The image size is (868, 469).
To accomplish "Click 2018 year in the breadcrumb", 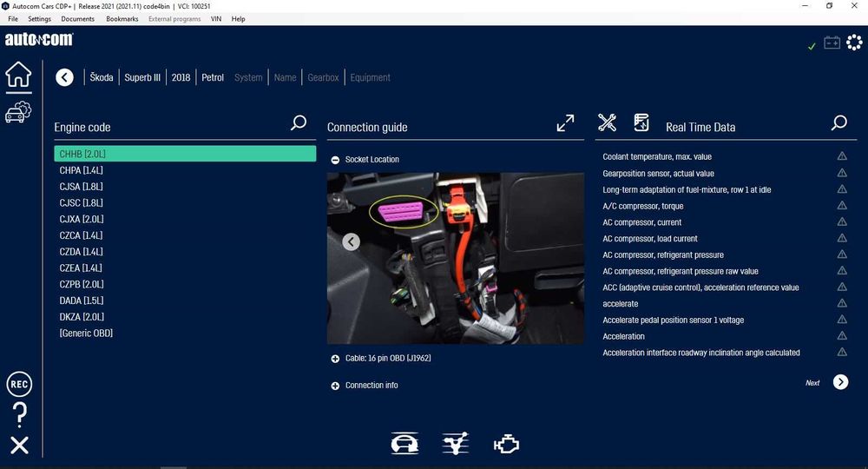I will [181, 77].
